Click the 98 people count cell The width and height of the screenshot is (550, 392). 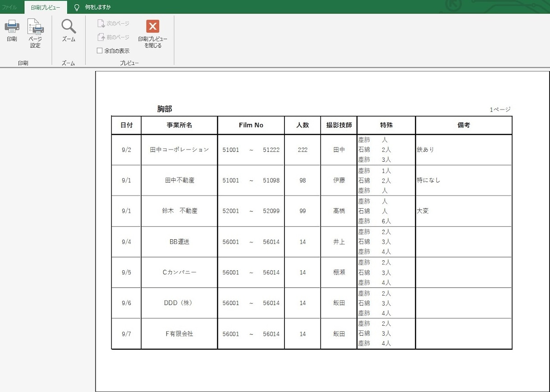click(302, 180)
